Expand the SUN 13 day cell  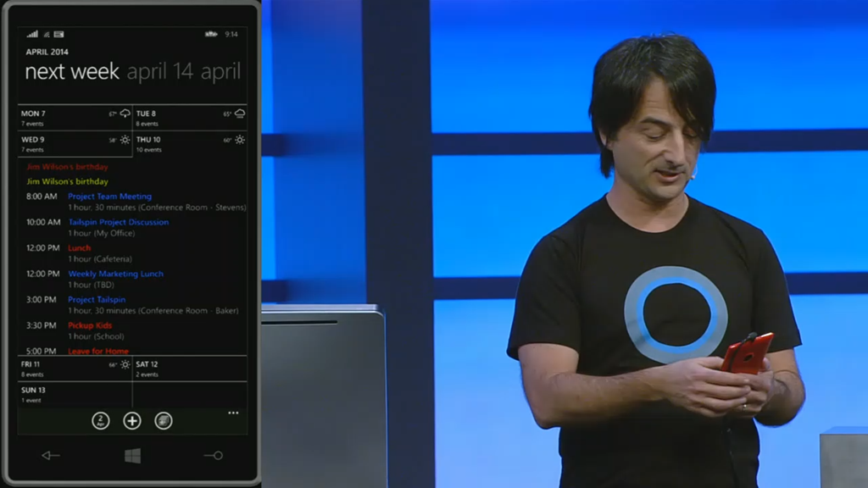pyautogui.click(x=75, y=395)
